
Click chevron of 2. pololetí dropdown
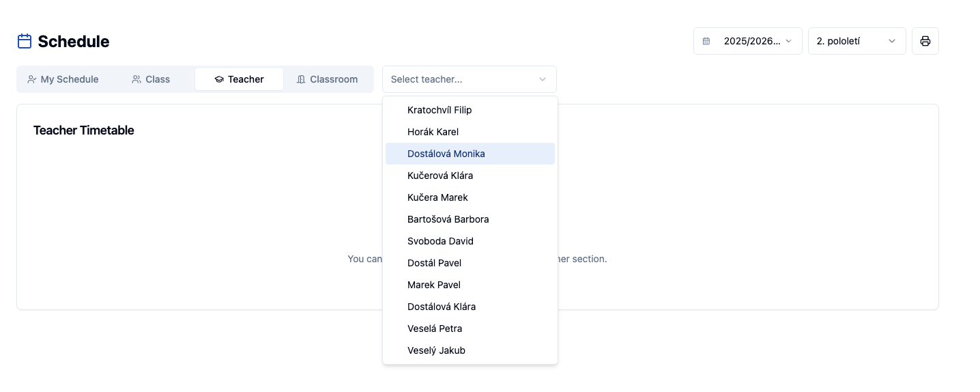(x=891, y=41)
